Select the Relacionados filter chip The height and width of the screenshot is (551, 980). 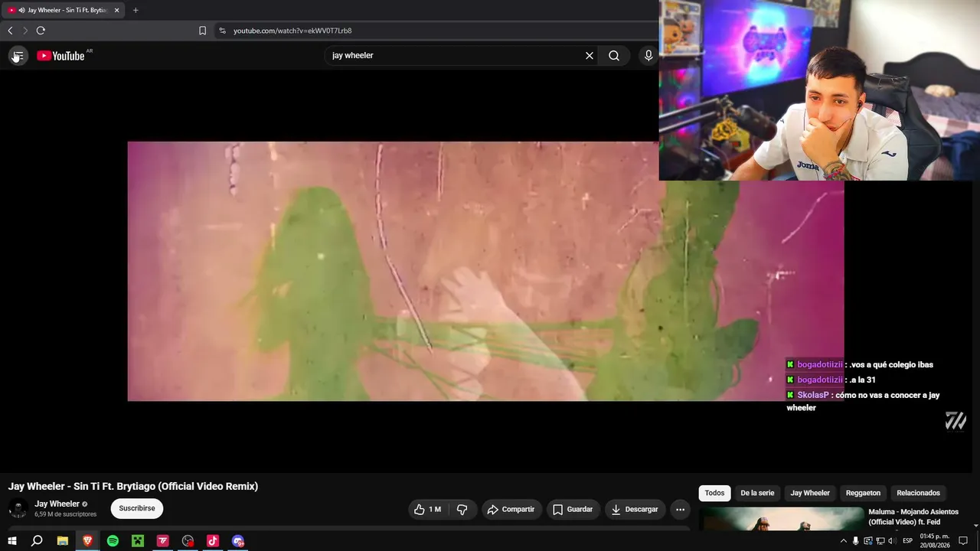[918, 493]
